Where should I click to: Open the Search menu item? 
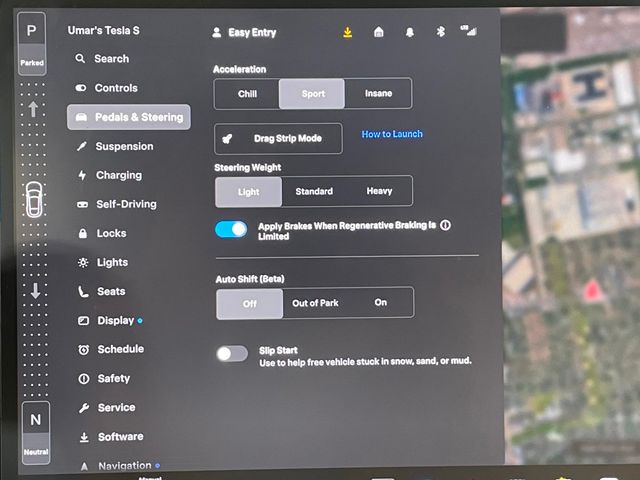click(102, 59)
